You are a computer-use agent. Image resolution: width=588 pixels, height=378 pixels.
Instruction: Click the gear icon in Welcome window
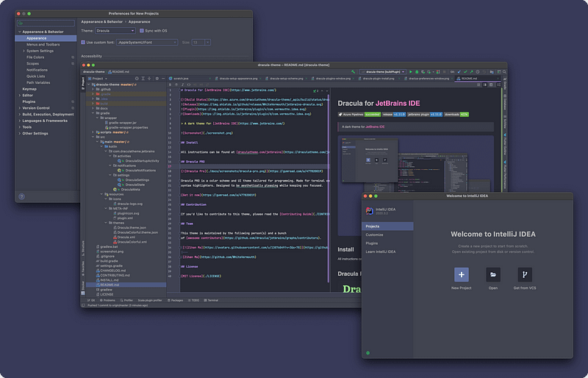coord(368,353)
